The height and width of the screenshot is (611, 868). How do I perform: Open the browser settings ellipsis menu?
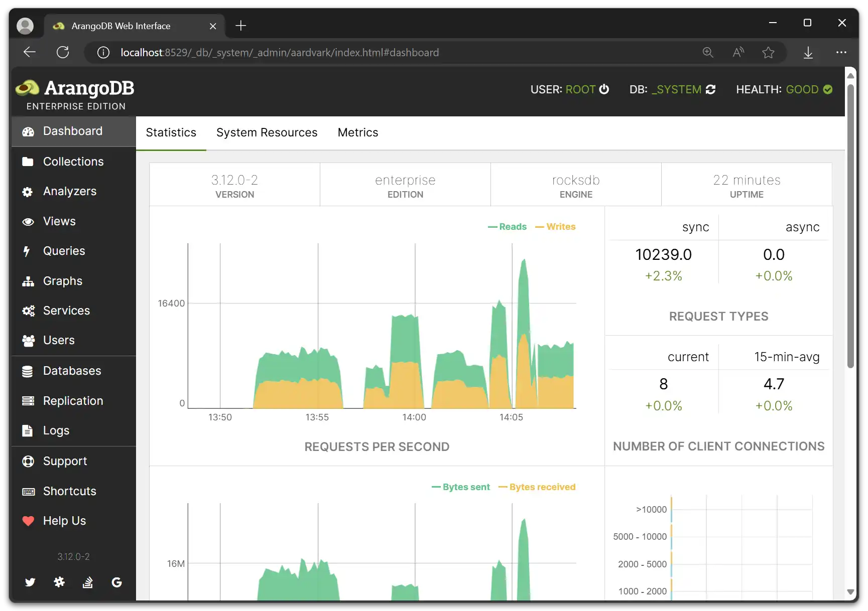tap(841, 52)
